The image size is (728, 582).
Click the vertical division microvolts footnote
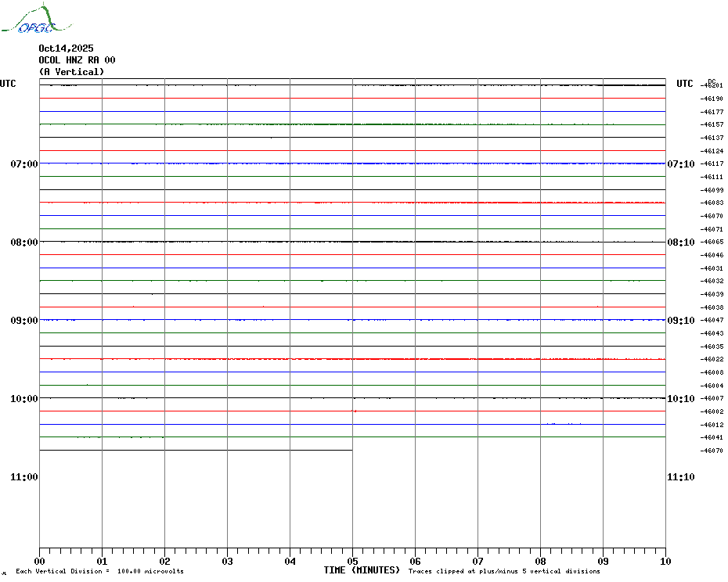(99, 571)
